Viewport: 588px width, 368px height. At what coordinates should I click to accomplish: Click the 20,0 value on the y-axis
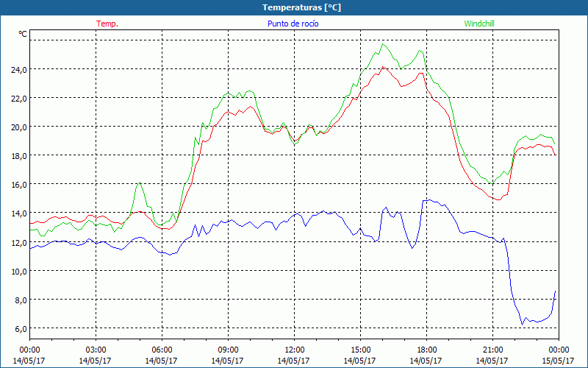click(x=19, y=127)
